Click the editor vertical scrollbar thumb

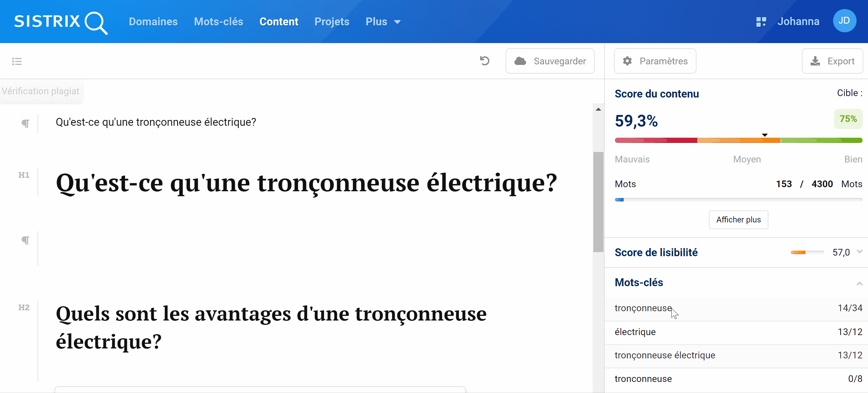click(x=598, y=202)
